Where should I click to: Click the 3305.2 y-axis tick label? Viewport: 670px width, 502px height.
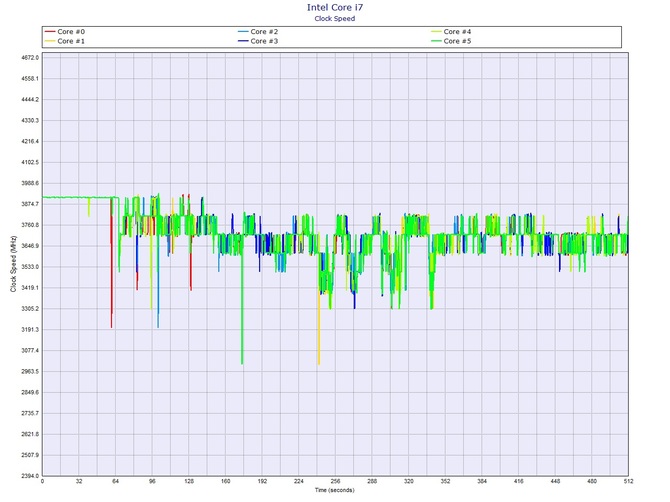coord(30,308)
